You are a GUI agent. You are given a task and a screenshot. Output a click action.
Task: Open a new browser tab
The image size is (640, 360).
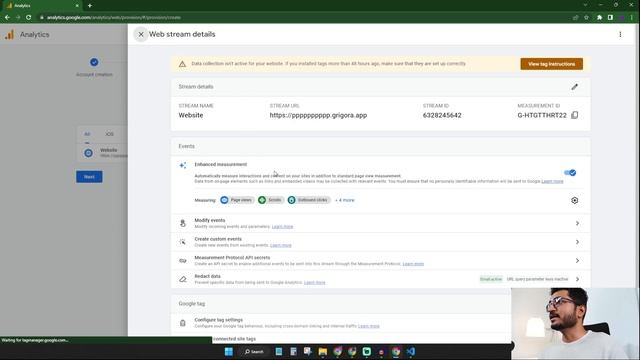[89, 6]
